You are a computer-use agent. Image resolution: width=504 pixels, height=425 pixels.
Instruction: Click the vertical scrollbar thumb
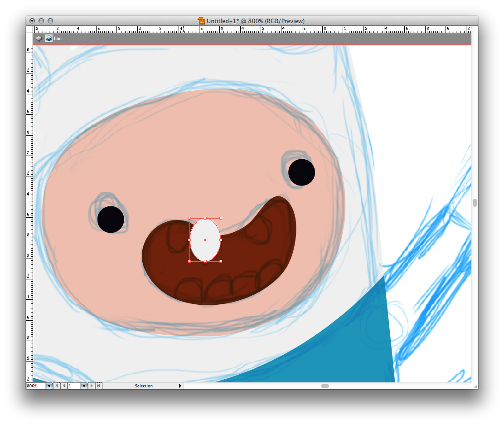tap(475, 203)
